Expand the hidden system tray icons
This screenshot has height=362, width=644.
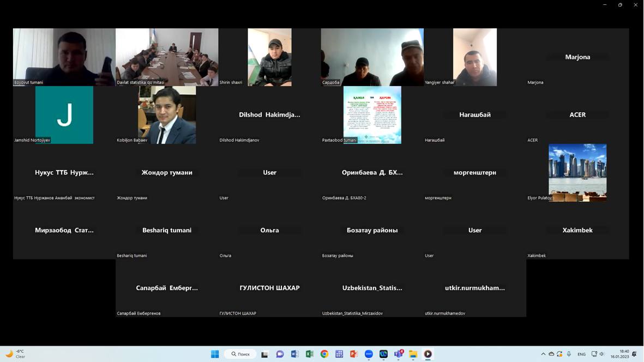pyautogui.click(x=543, y=354)
